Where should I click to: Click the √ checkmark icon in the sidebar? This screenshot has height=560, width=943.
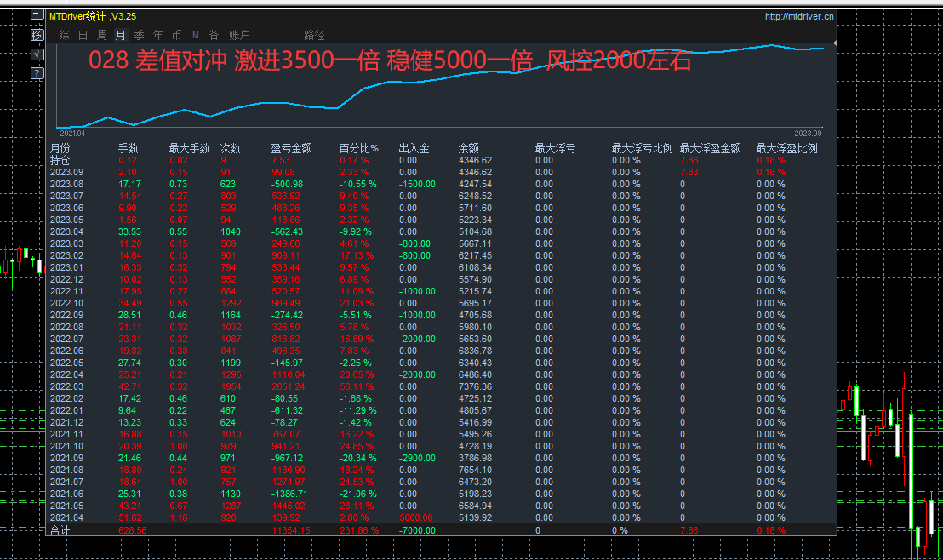[37, 53]
